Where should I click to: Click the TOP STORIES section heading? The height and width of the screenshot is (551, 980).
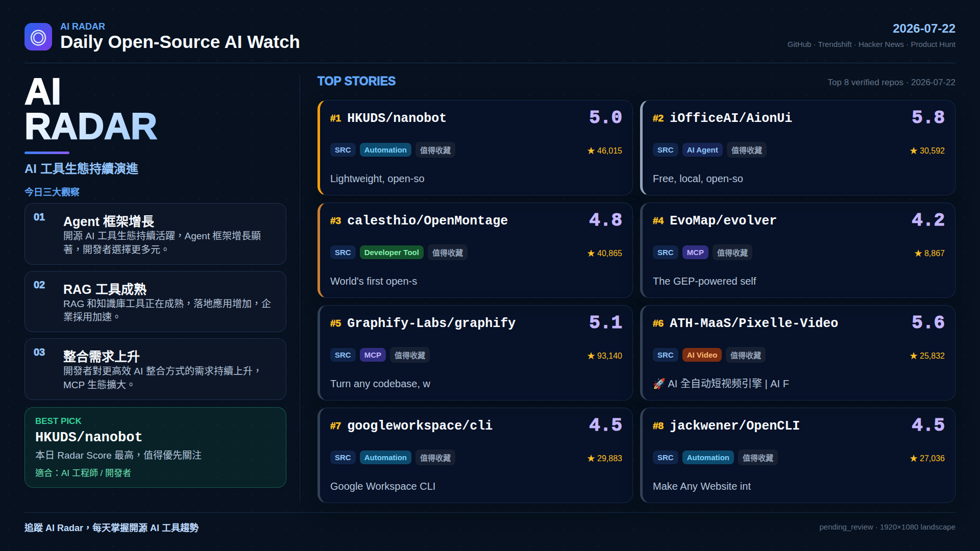pos(356,81)
